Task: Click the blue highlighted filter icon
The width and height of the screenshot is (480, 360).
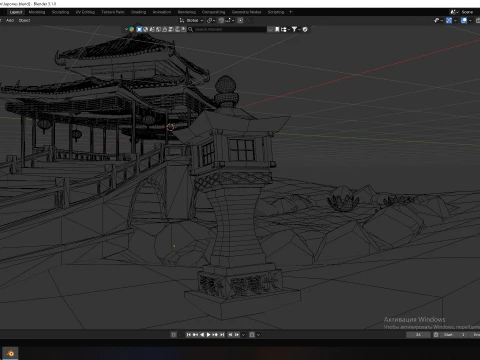Action: (139, 29)
